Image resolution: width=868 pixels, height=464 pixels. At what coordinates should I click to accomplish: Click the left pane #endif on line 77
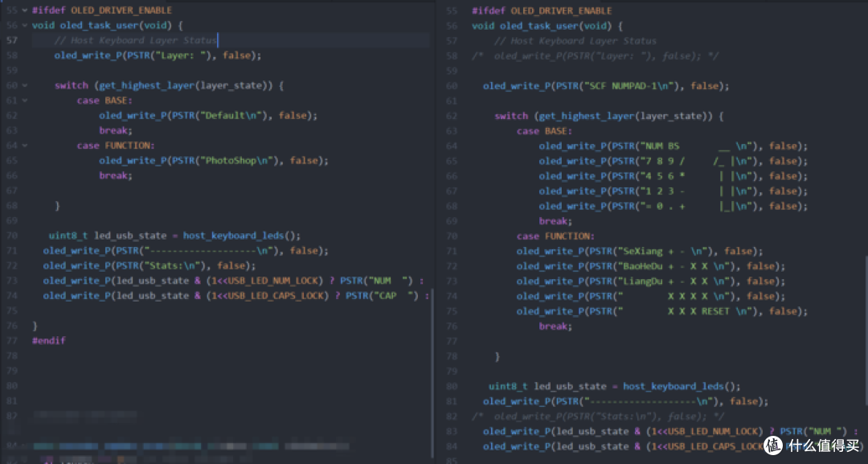pos(49,340)
